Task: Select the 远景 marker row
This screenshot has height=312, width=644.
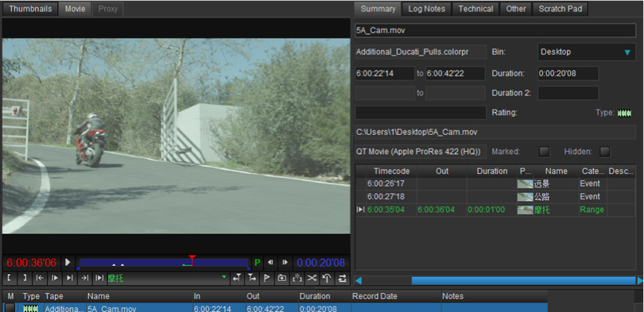Action: click(495, 183)
